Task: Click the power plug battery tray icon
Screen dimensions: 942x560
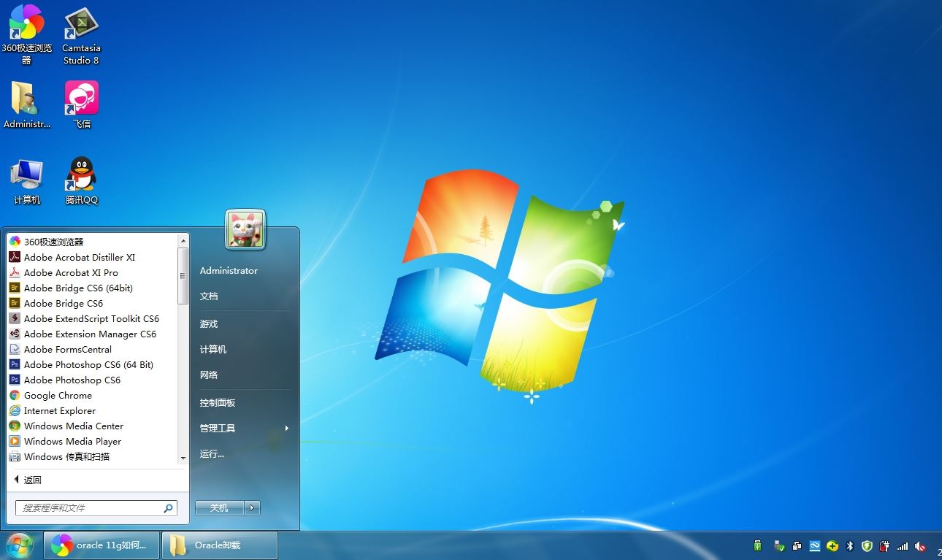Action: click(885, 545)
